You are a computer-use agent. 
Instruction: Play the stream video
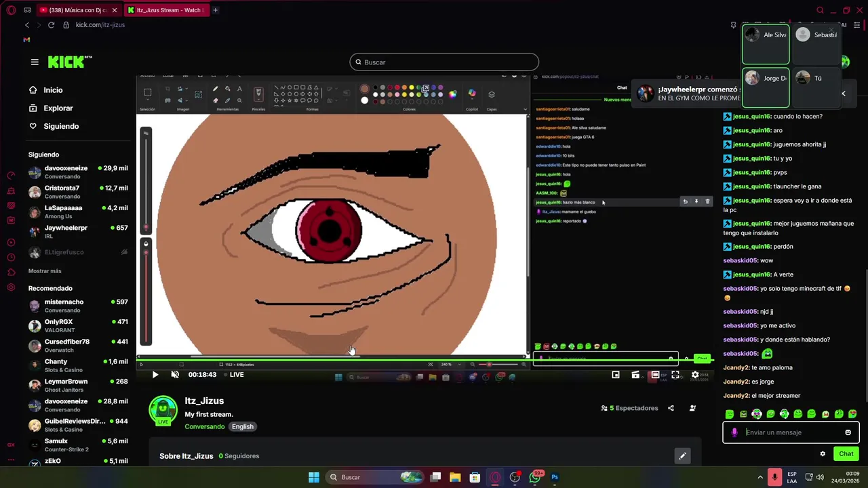point(155,375)
